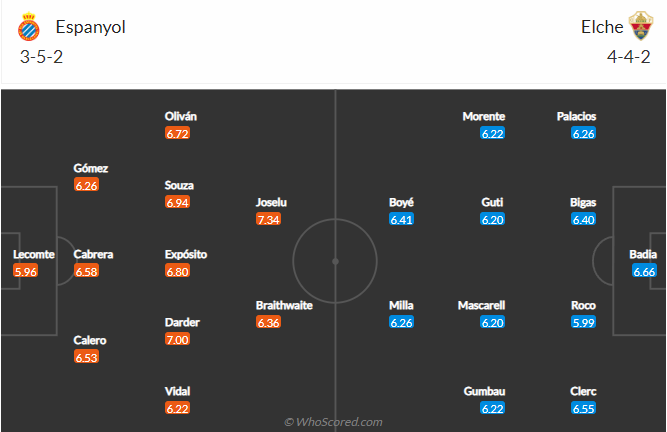
Task: Click Clerc's 6.55 rating badge
Action: (584, 408)
